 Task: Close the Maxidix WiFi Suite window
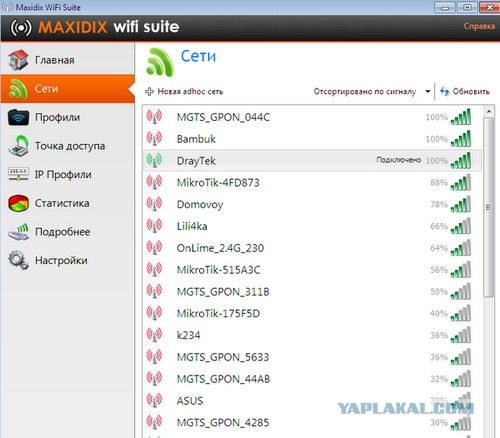[x=489, y=7]
